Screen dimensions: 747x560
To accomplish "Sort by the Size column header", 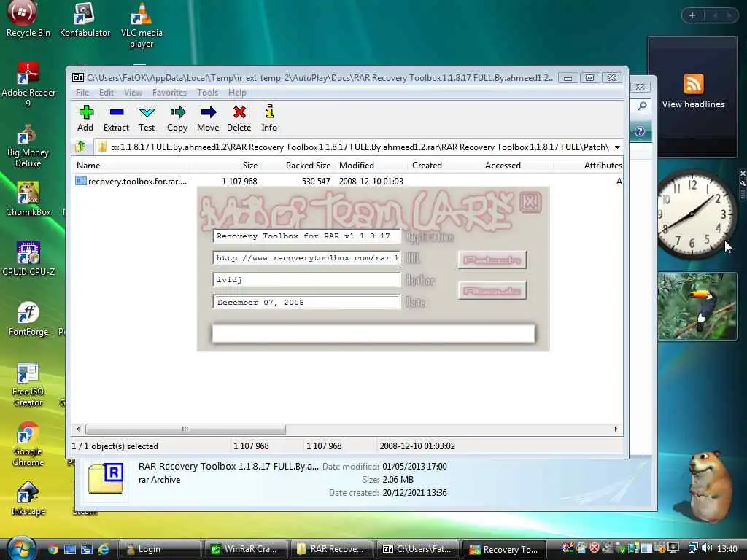I will click(250, 166).
